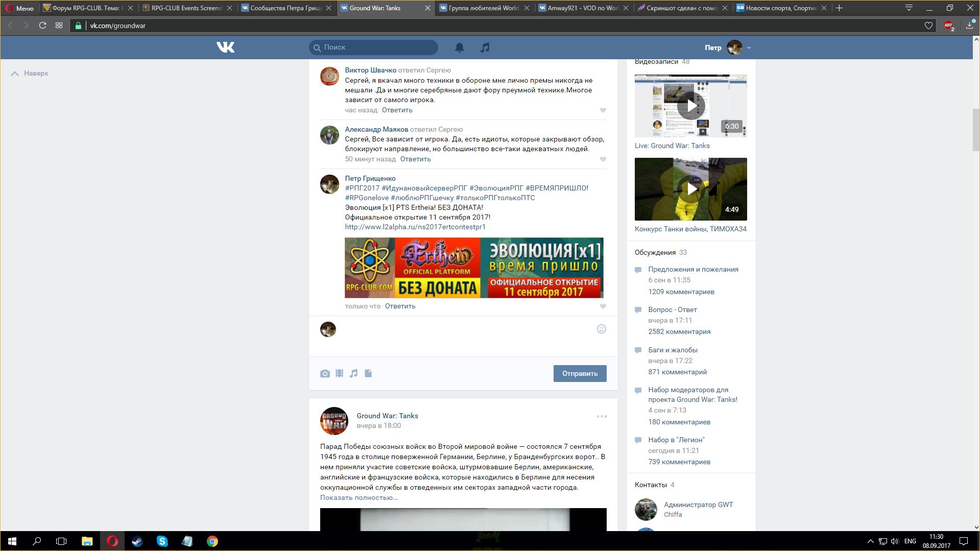Attach audio using the music note icon
Image resolution: width=980 pixels, height=551 pixels.
[x=353, y=373]
